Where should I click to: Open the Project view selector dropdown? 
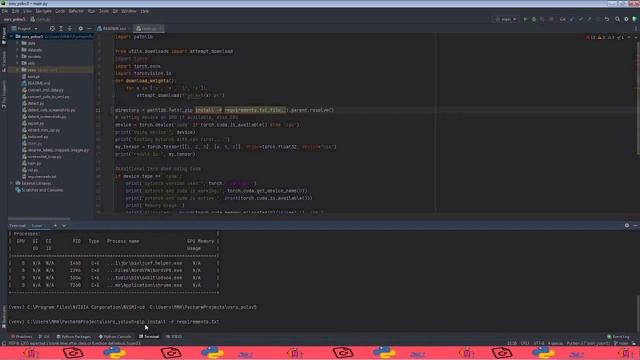pos(24,29)
